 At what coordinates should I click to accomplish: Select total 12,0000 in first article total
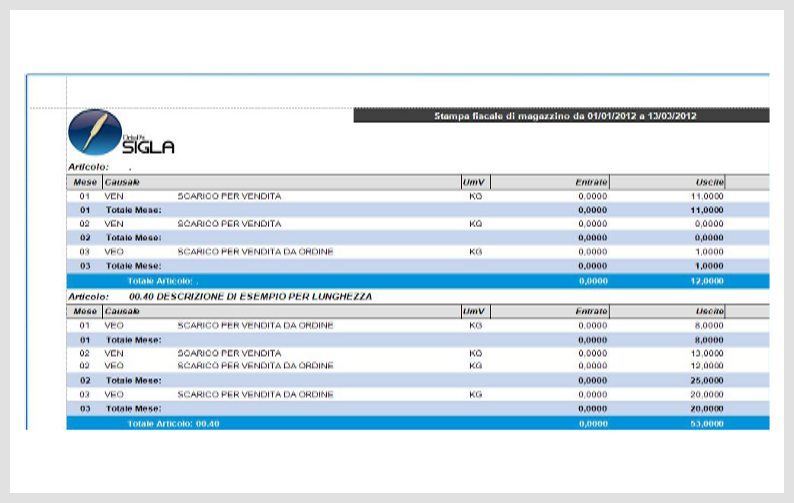(707, 281)
